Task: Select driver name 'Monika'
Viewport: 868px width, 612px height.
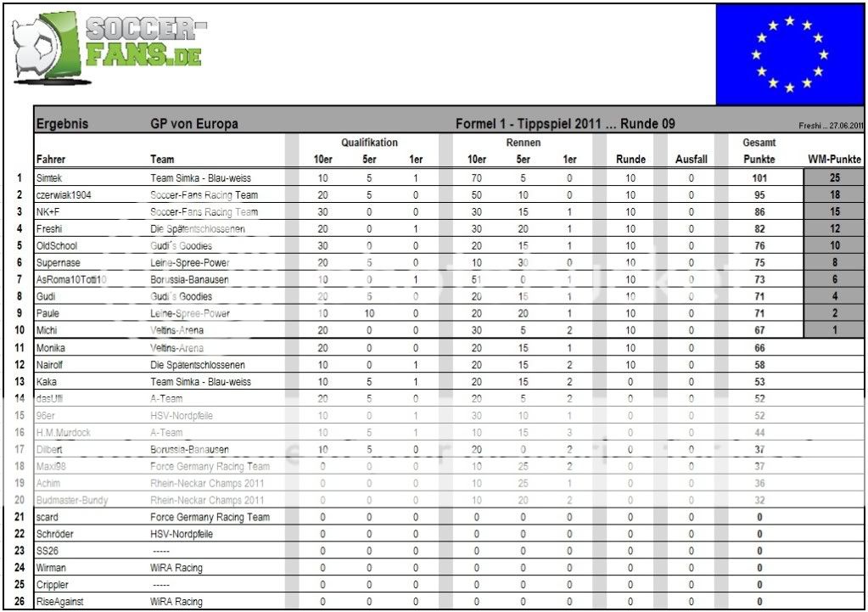Action: point(50,348)
